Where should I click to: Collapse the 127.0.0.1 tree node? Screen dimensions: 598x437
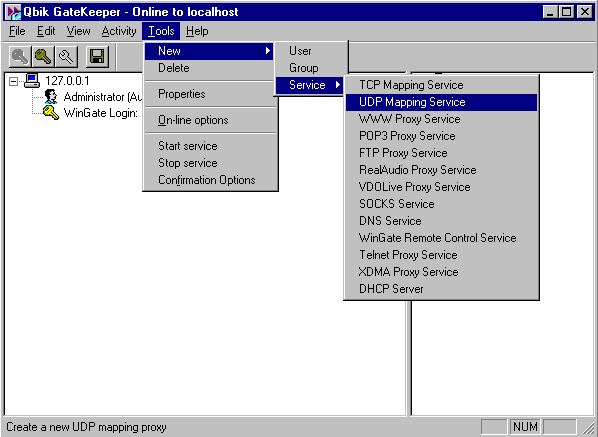(x=13, y=81)
